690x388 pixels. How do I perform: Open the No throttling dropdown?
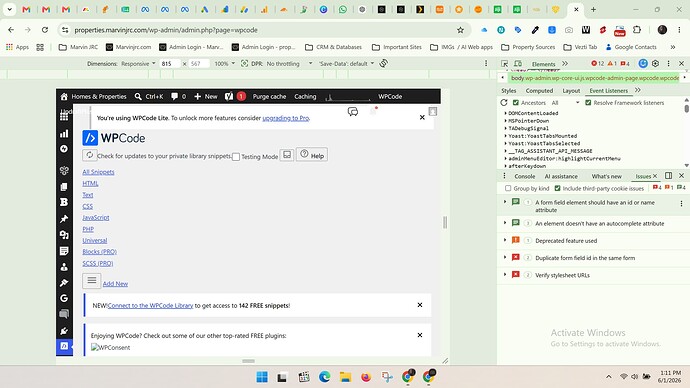[289, 64]
